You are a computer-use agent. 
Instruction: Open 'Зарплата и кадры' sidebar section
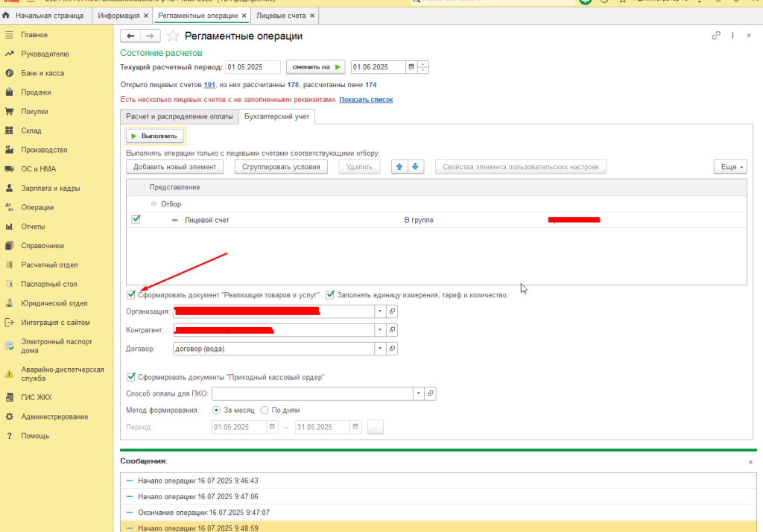click(51, 189)
